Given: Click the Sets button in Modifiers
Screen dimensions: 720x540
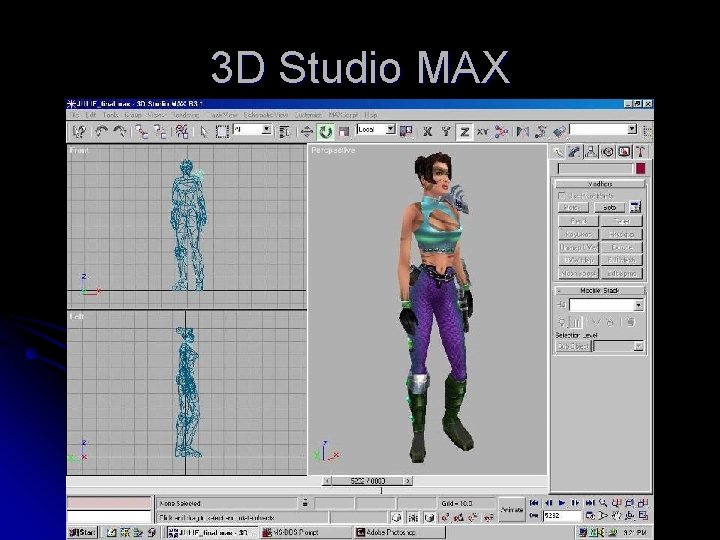Looking at the screenshot, I should pyautogui.click(x=609, y=208).
